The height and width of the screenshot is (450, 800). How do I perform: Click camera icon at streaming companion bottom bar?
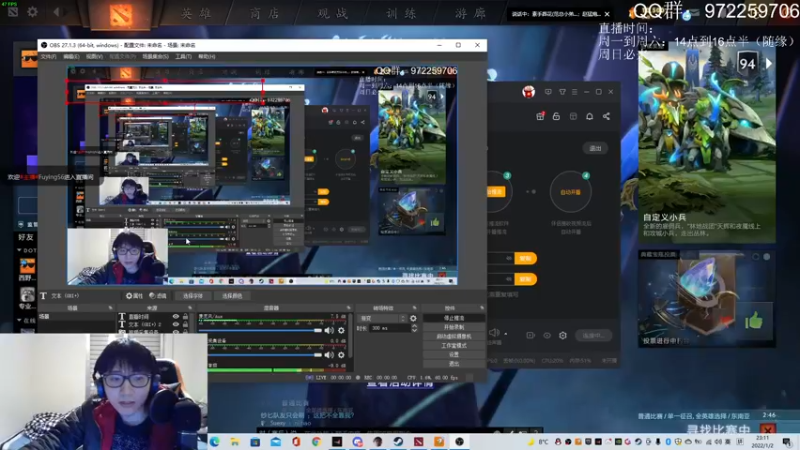click(x=531, y=335)
